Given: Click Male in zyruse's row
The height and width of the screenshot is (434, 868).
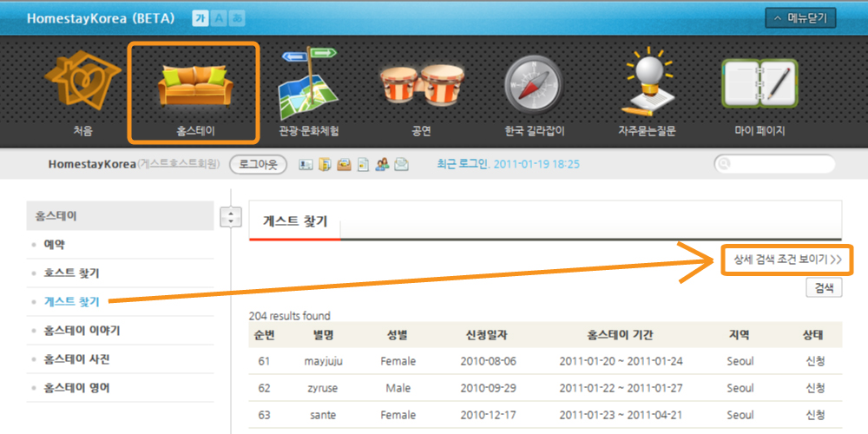Looking at the screenshot, I should tap(398, 388).
